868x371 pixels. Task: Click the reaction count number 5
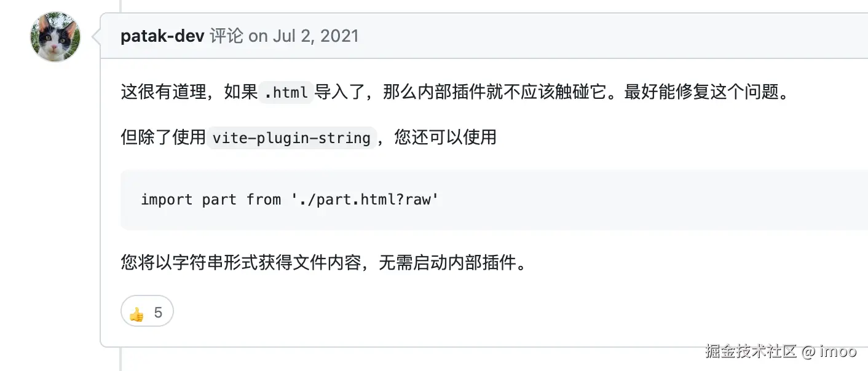158,313
